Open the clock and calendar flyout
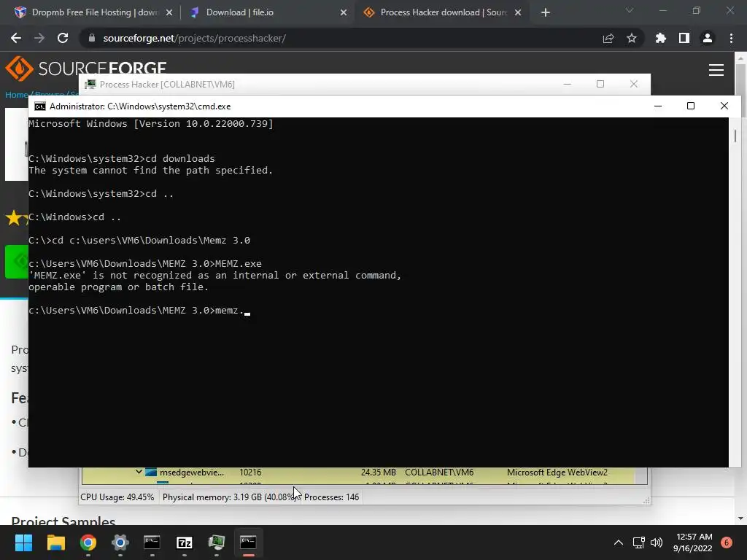 (x=693, y=542)
